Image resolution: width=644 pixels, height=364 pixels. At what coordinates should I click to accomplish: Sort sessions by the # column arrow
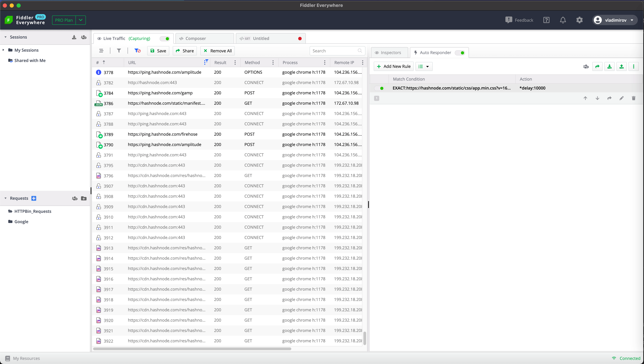pyautogui.click(x=104, y=62)
